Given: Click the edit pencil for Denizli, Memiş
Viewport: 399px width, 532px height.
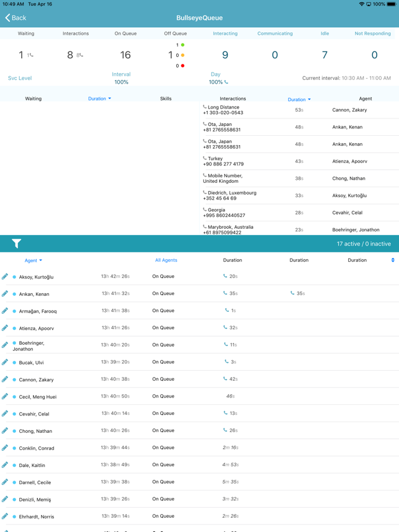Looking at the screenshot, I should [5, 499].
